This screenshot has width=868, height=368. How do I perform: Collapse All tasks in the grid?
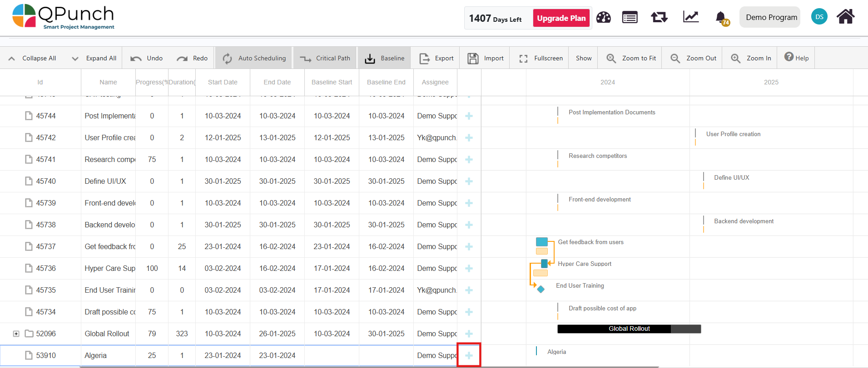pos(32,58)
